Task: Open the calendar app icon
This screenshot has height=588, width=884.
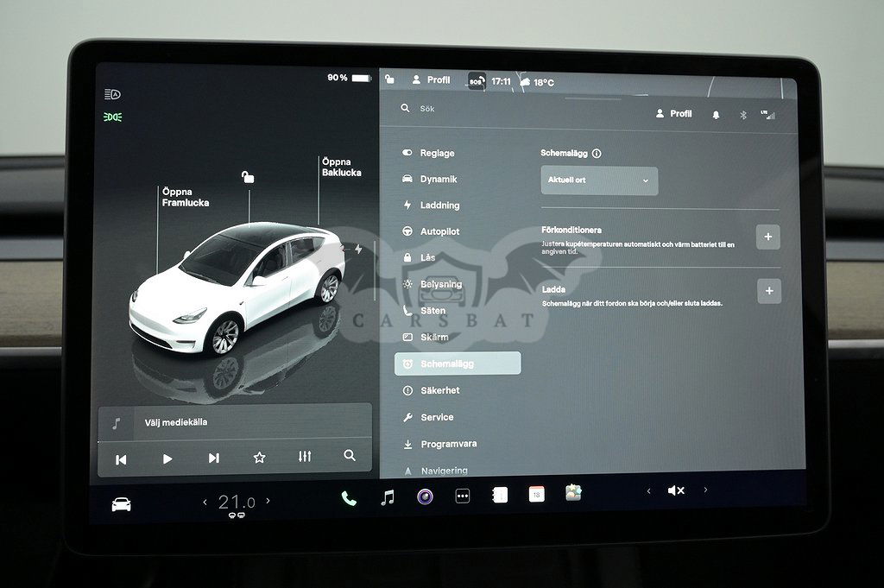Action: pyautogui.click(x=537, y=495)
